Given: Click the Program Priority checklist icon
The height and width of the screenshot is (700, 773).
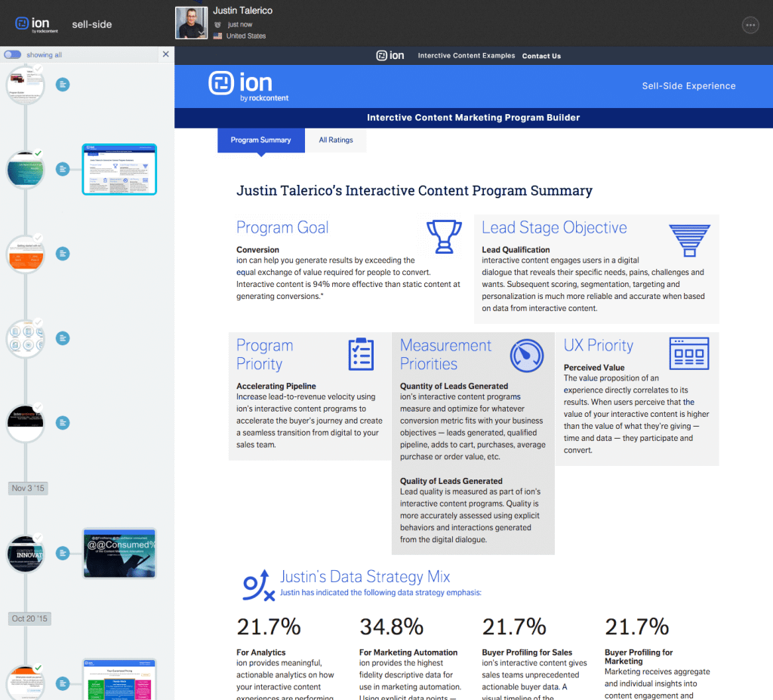Looking at the screenshot, I should (361, 354).
